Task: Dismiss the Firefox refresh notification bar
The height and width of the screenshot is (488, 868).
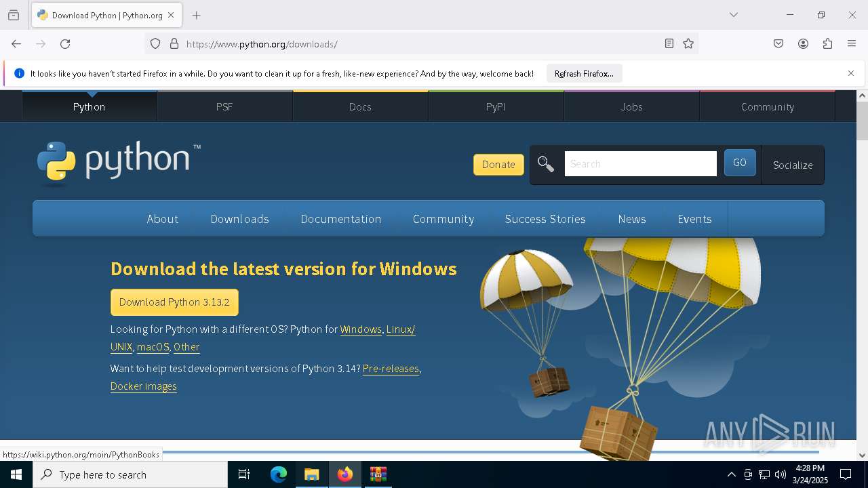Action: click(851, 73)
